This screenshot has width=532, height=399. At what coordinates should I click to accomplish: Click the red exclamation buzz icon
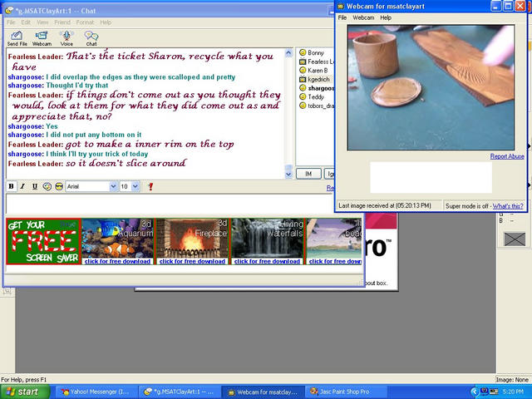(x=150, y=186)
